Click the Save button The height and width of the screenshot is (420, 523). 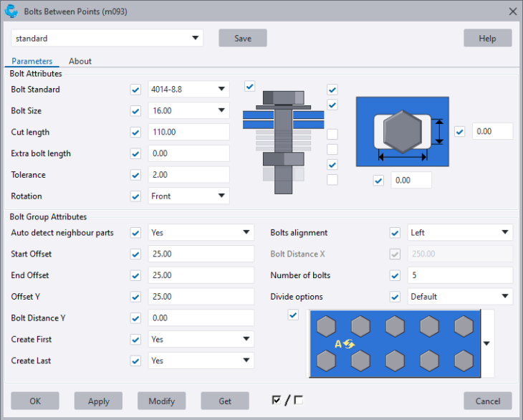(x=243, y=38)
